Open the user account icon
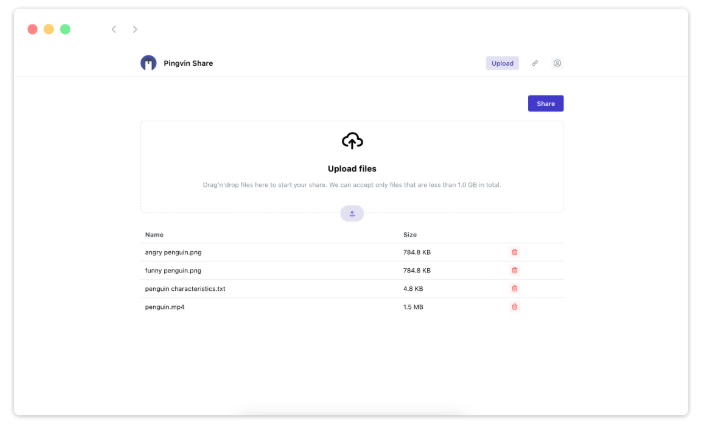707x430 pixels. [557, 63]
